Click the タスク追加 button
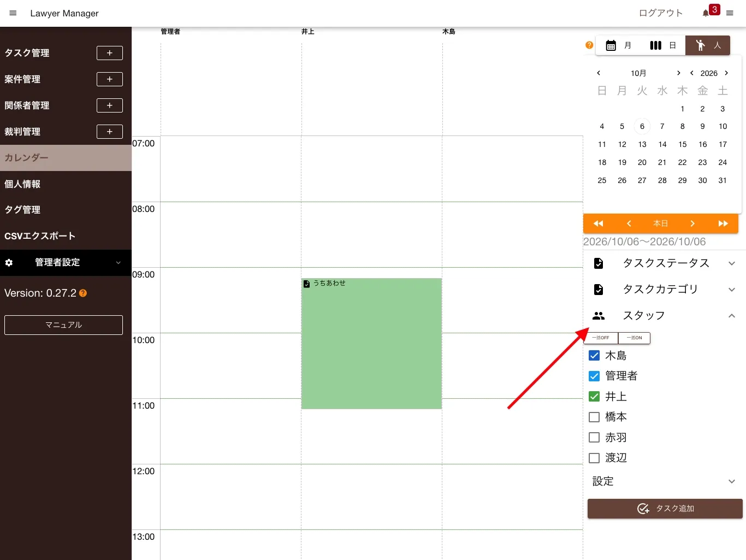The height and width of the screenshot is (560, 746). pyautogui.click(x=665, y=509)
